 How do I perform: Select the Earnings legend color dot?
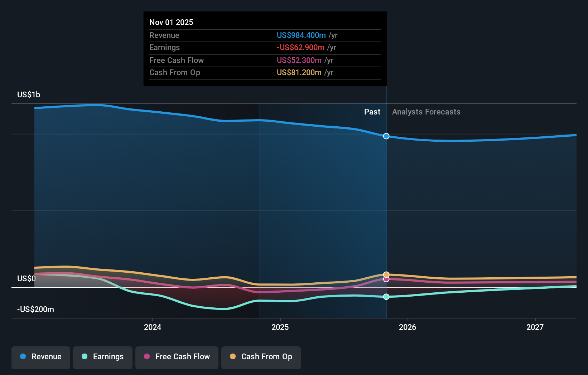(x=85, y=357)
